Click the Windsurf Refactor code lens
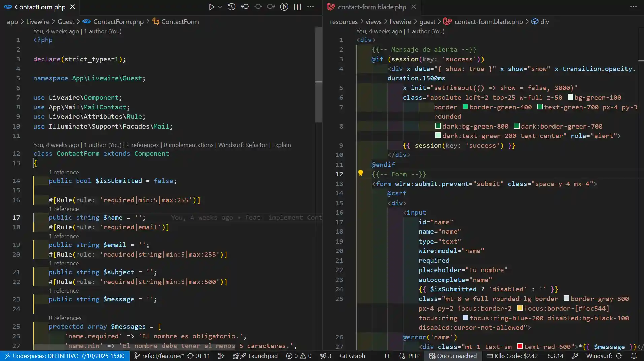 click(x=243, y=145)
